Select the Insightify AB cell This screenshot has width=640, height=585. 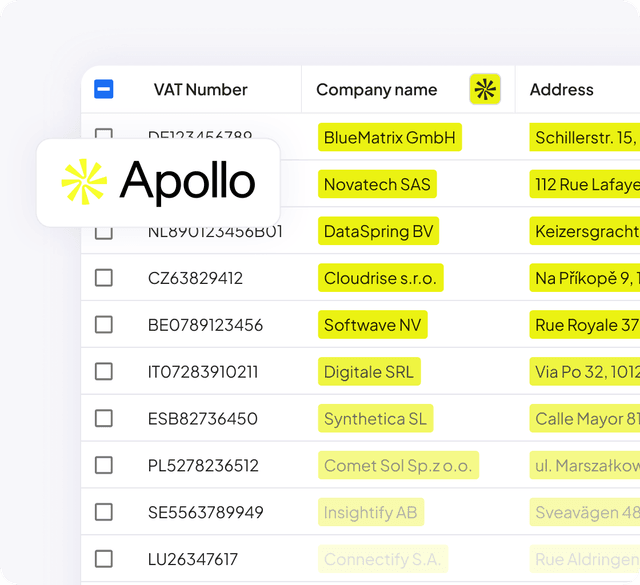pos(371,512)
